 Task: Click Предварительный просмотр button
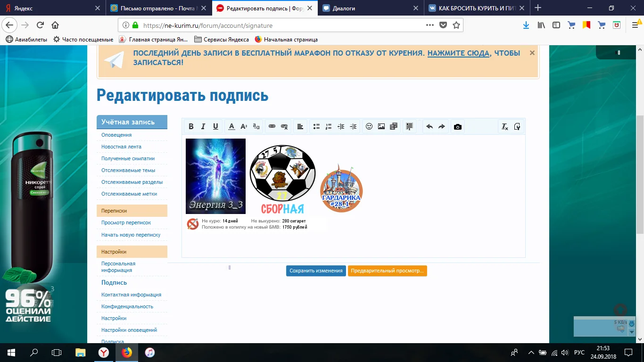388,271
